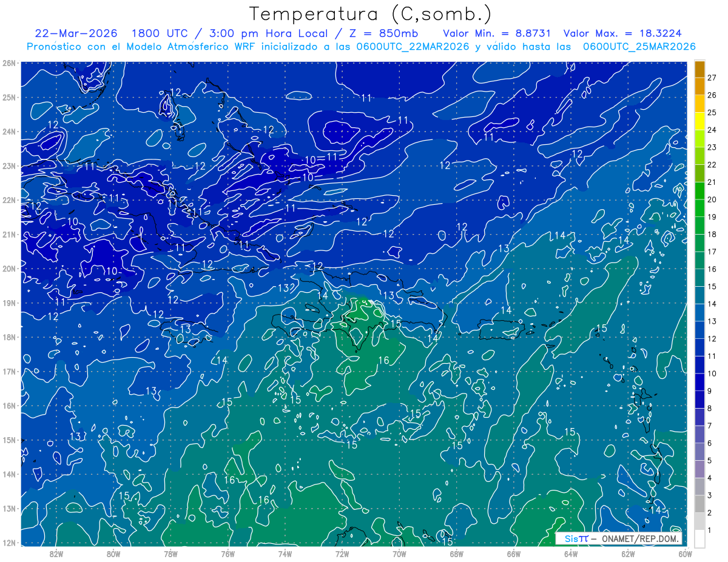Click the 82W longitude axis label

pyautogui.click(x=56, y=554)
